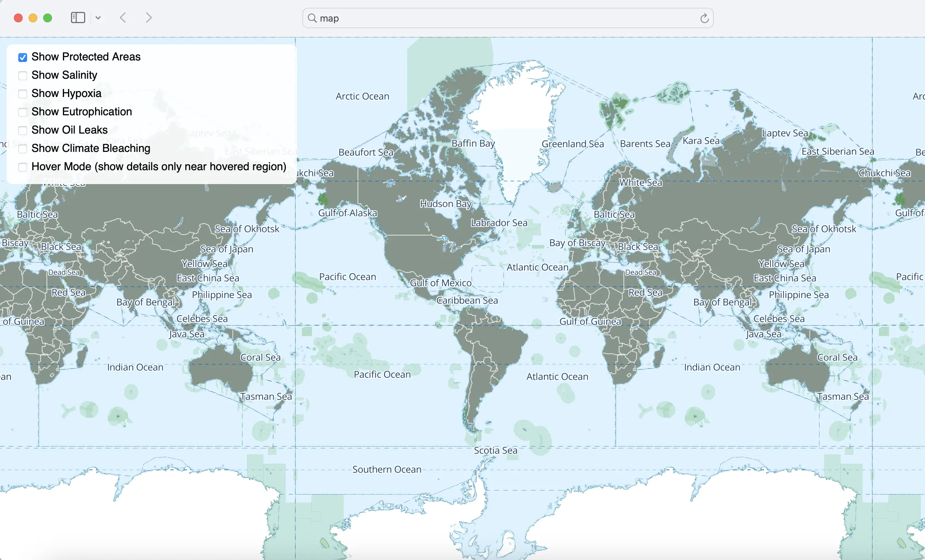Go back with the left arrow
Screen dimensions: 925x560
pyautogui.click(x=123, y=18)
